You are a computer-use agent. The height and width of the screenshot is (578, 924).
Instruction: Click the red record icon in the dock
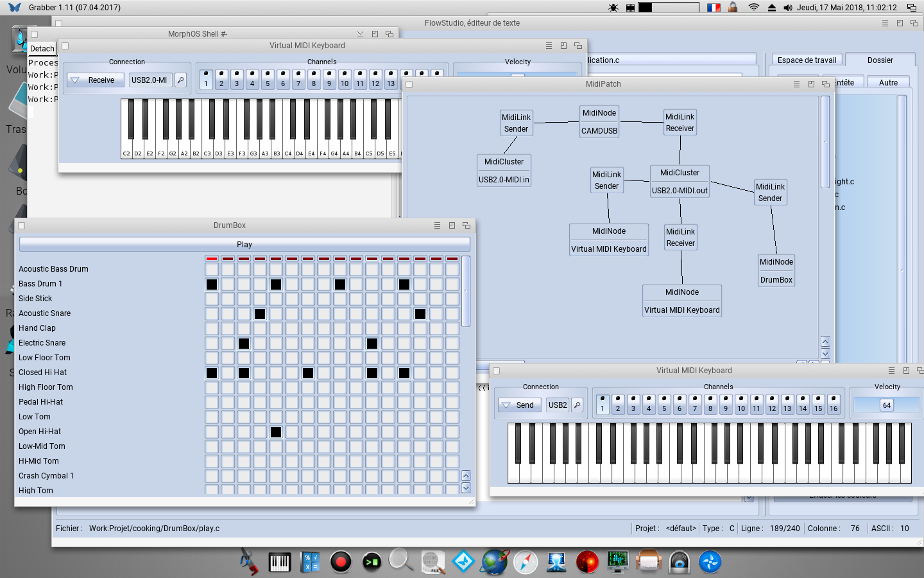(x=341, y=563)
